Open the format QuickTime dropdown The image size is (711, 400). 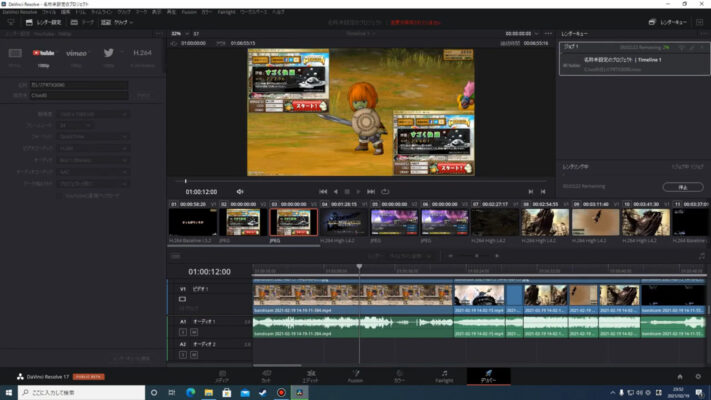[93, 137]
